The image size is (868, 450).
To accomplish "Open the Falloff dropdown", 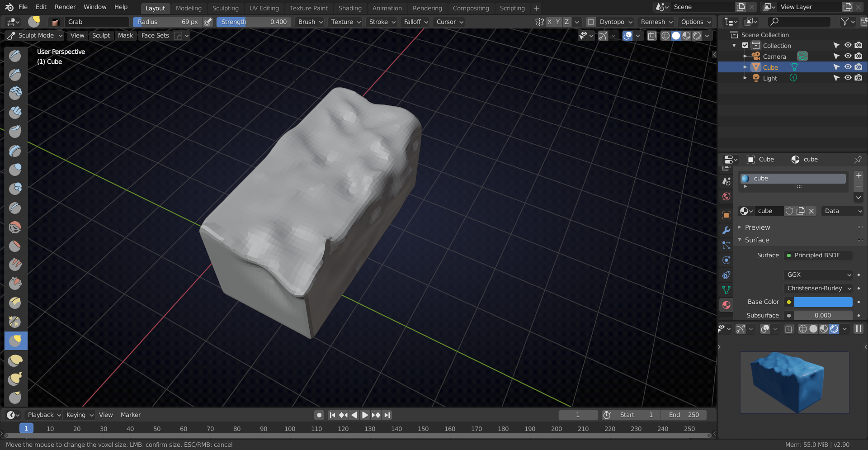I will point(416,22).
